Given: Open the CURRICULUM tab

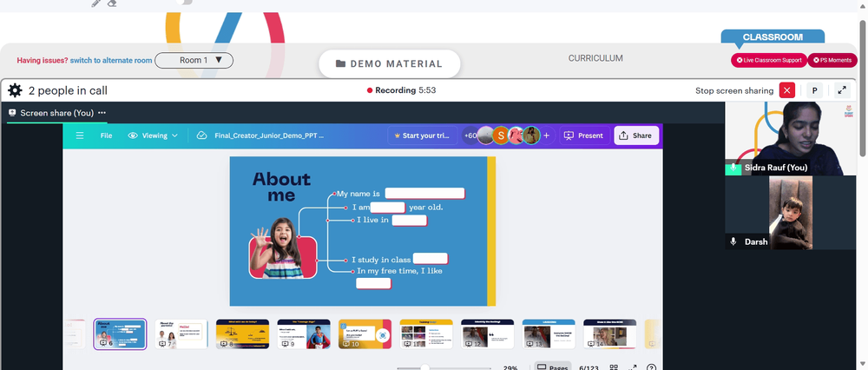Looking at the screenshot, I should (595, 58).
